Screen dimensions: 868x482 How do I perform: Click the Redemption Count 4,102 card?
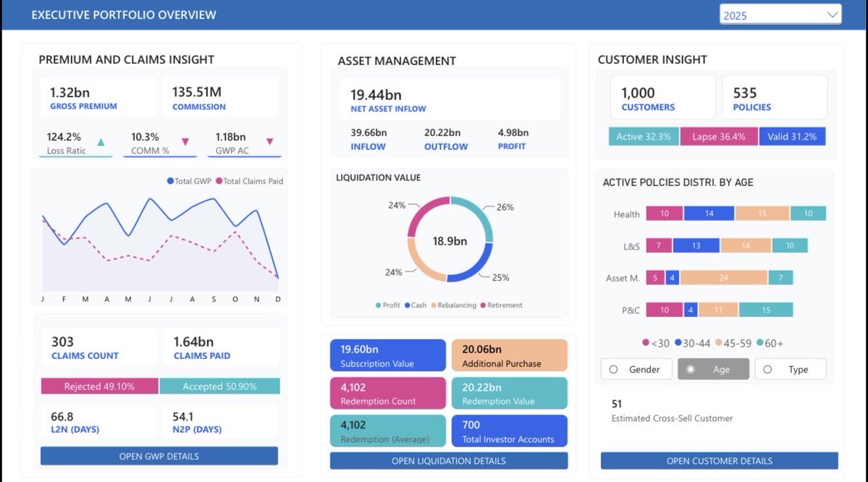pyautogui.click(x=387, y=394)
